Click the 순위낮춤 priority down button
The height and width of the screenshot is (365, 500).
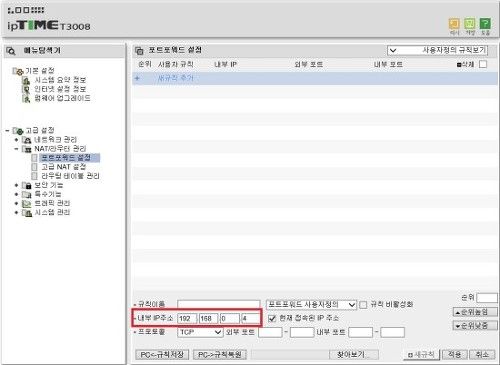(x=475, y=326)
